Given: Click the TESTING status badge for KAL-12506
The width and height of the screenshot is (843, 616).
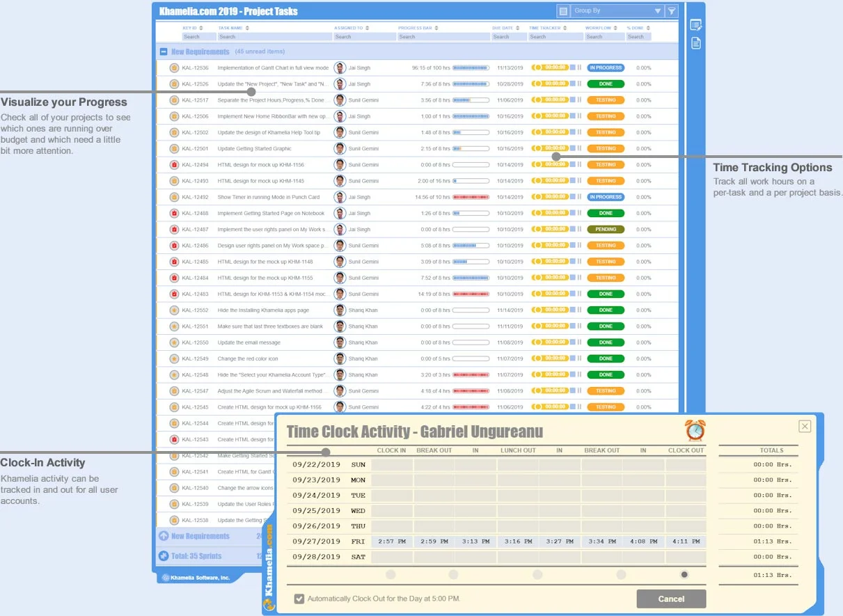Looking at the screenshot, I should pyautogui.click(x=606, y=116).
